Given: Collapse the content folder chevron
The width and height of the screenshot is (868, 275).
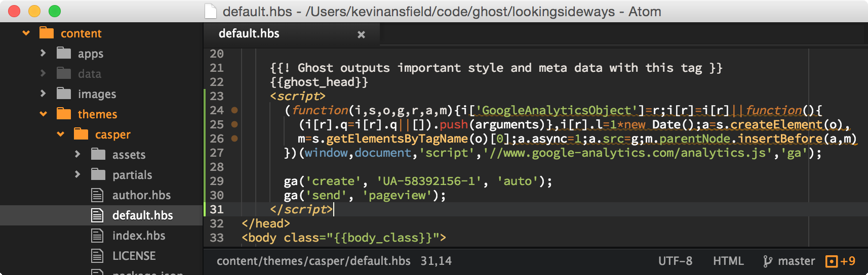Looking at the screenshot, I should [x=26, y=33].
